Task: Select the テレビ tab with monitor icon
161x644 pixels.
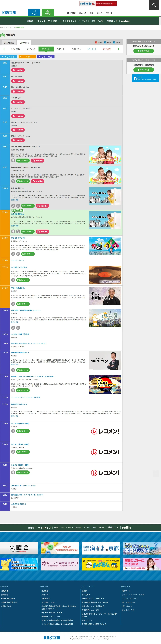Action: 34,13
